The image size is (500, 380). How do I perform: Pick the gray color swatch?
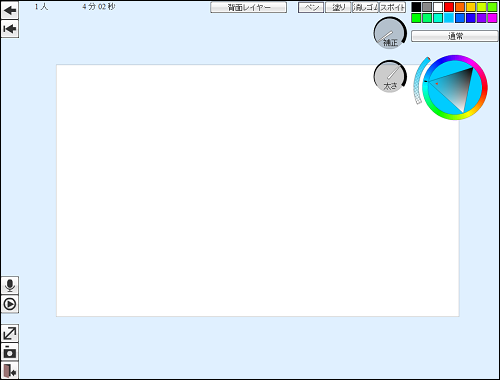(427, 7)
